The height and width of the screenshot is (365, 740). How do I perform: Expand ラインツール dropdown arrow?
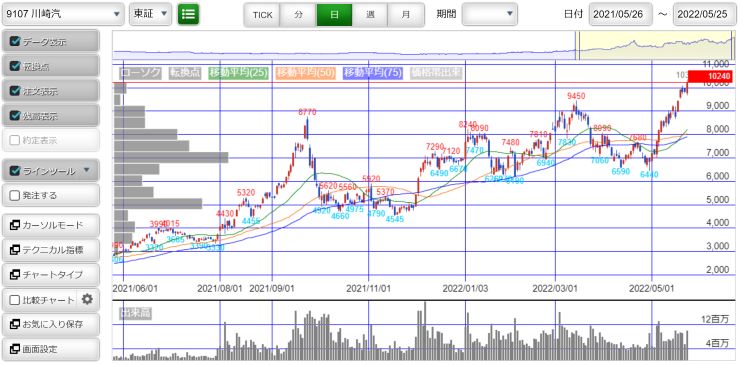click(87, 170)
